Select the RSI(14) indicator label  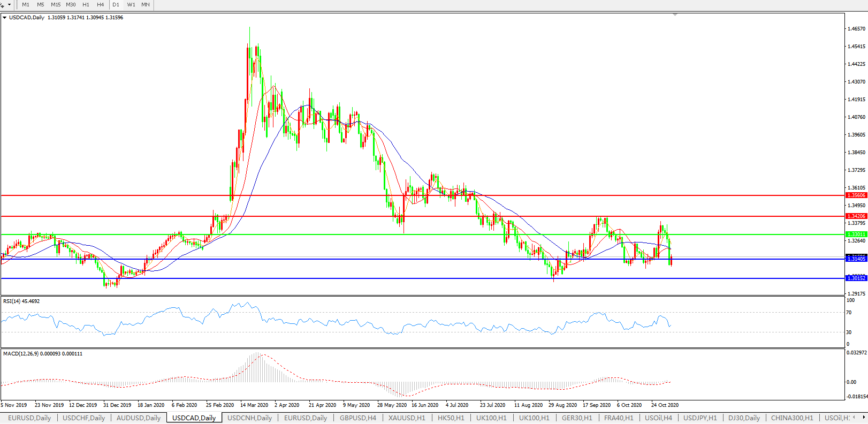[x=21, y=301]
